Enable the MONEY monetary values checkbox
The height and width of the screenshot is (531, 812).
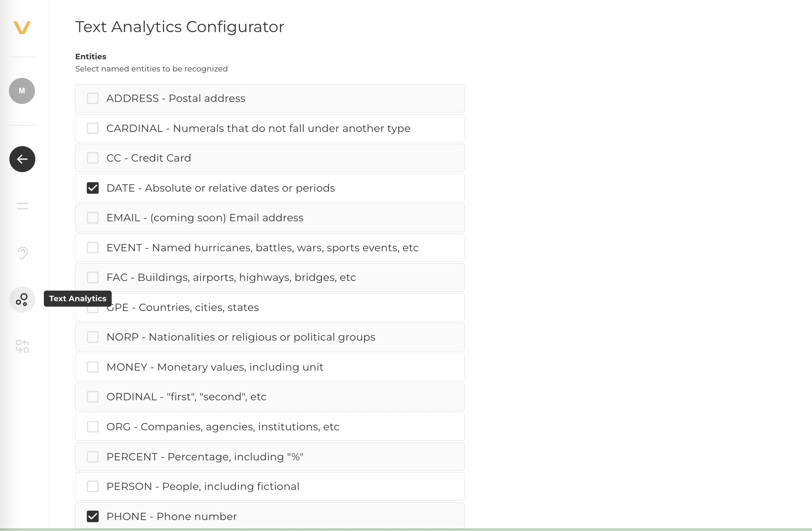click(x=93, y=367)
